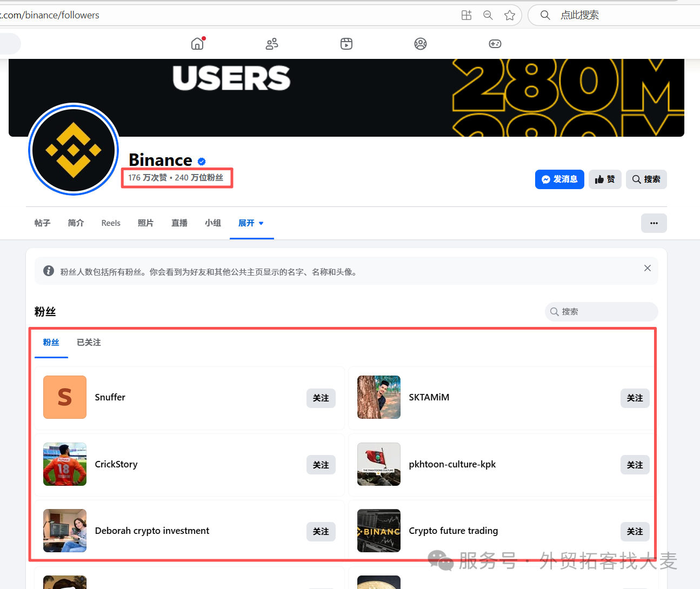This screenshot has width=700, height=589.
Task: Open the pkhtoon-culture-kpk name link
Action: tap(452, 464)
